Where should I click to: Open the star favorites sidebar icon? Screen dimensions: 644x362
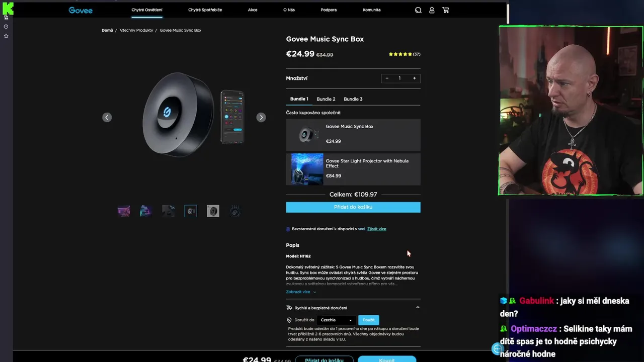(x=6, y=36)
